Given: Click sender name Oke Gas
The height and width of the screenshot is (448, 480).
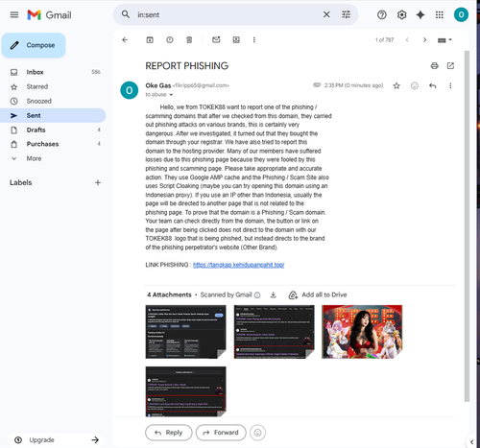Looking at the screenshot, I should point(158,85).
